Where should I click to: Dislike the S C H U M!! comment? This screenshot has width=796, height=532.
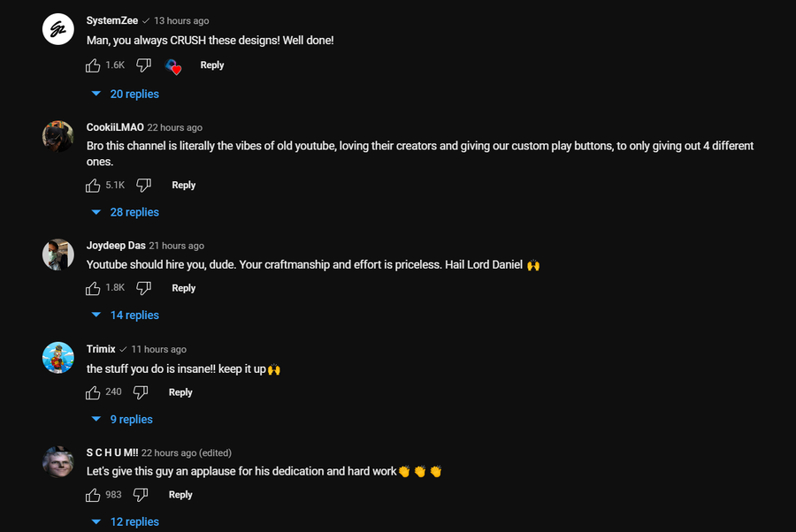point(141,495)
